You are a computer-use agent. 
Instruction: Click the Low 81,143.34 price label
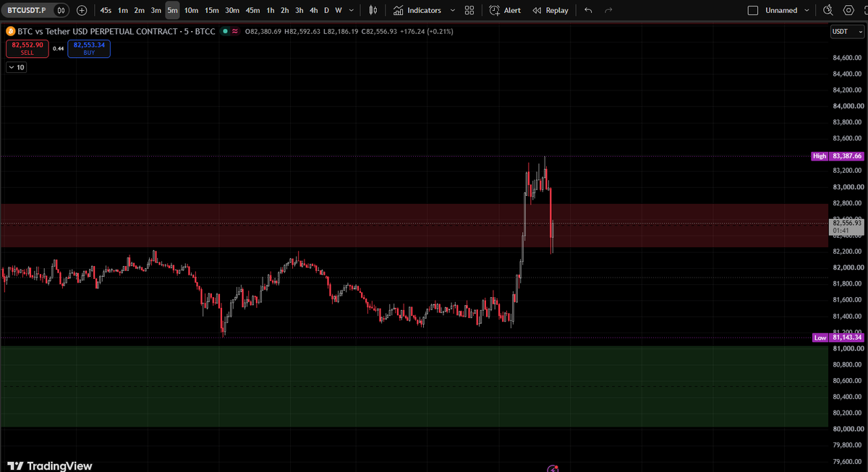click(838, 338)
